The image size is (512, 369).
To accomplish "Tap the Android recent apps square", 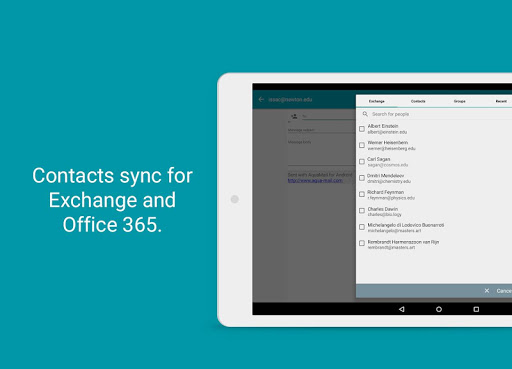I will click(476, 309).
